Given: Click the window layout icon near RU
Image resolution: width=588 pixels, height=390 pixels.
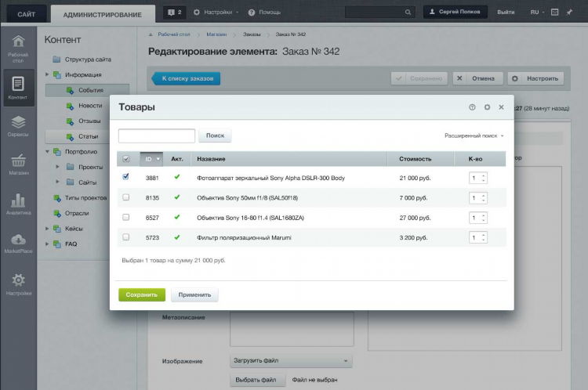Looking at the screenshot, I should pos(554,12).
